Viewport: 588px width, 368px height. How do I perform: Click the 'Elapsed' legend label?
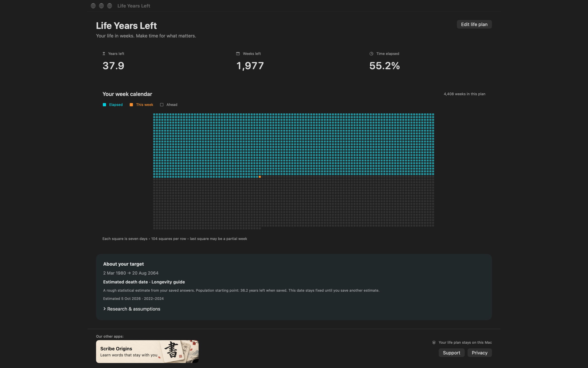coord(116,105)
